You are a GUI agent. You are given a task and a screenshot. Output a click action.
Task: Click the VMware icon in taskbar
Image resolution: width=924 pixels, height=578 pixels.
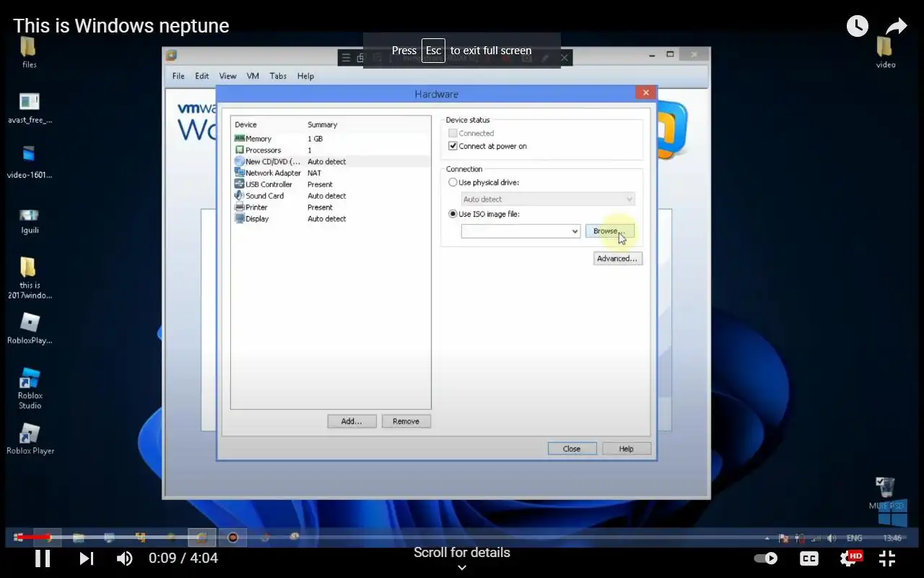coord(203,538)
